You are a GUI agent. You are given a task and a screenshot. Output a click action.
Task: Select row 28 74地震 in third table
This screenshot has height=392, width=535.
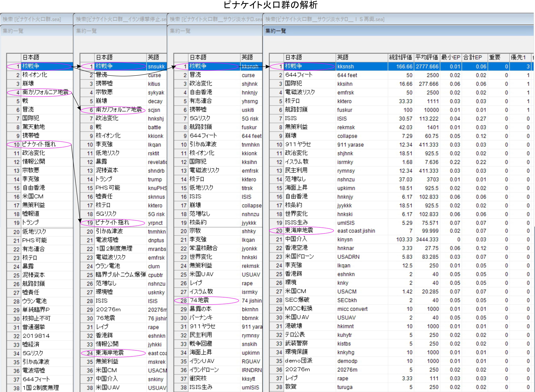pos(199,300)
